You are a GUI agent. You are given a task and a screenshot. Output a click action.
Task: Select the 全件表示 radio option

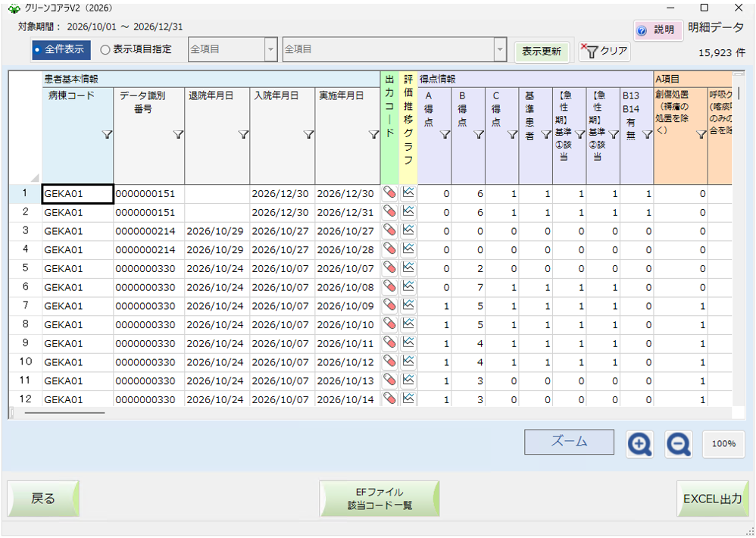click(61, 50)
